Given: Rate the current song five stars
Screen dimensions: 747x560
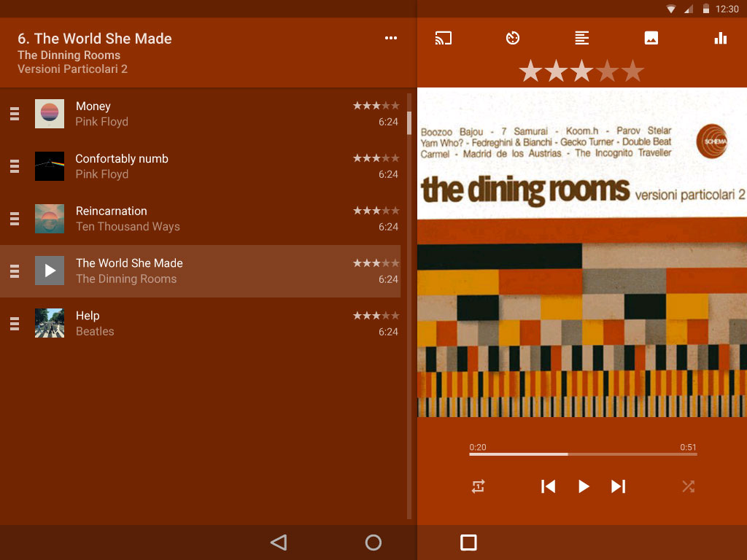Looking at the screenshot, I should pos(632,71).
